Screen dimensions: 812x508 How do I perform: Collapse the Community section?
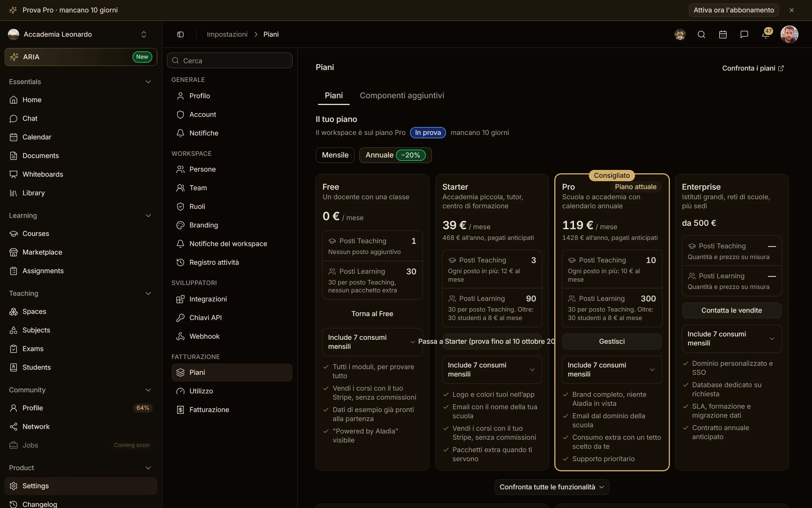click(148, 390)
